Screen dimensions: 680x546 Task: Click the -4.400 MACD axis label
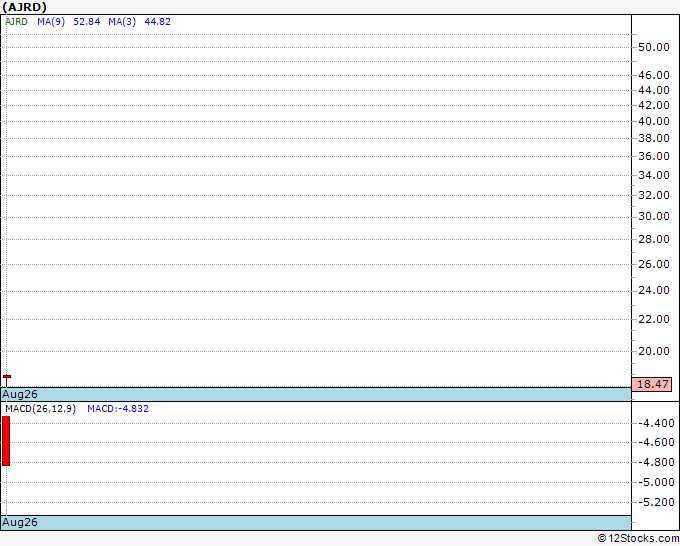656,423
